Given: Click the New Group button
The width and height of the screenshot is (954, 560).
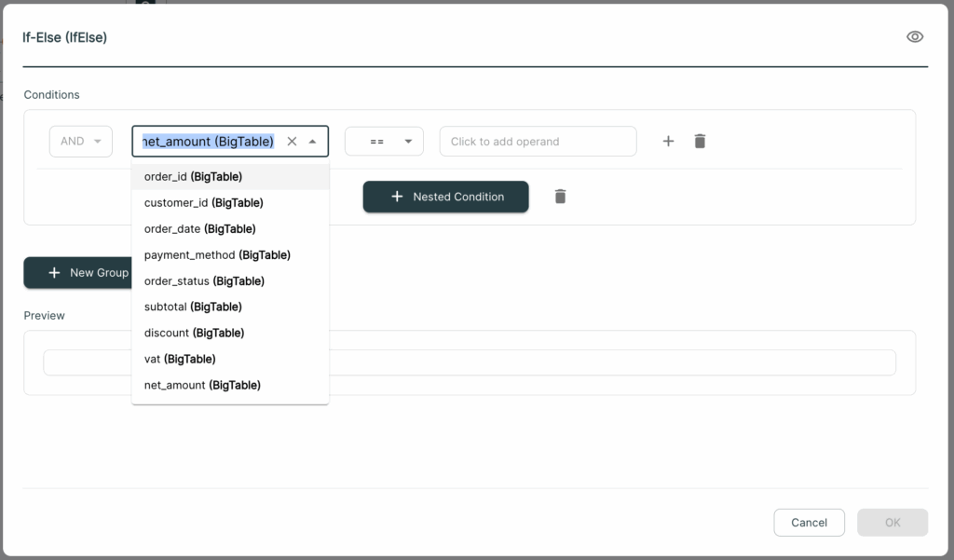Looking at the screenshot, I should click(x=78, y=273).
